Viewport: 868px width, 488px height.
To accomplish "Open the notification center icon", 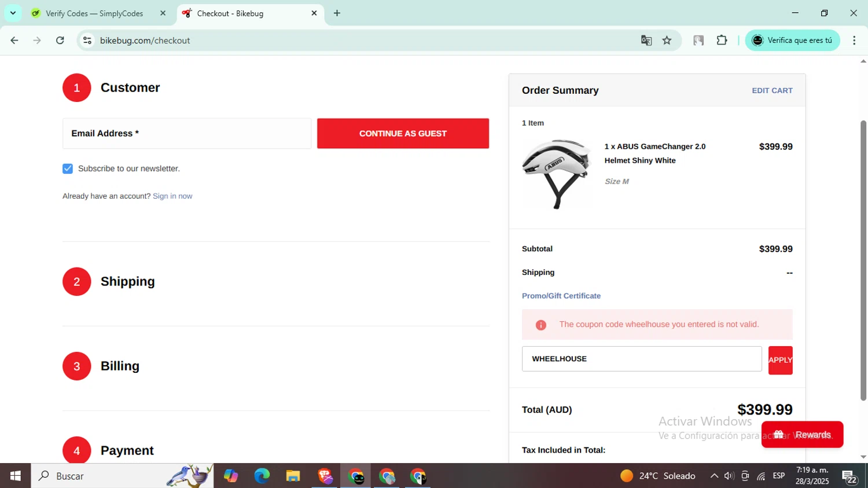I will tap(849, 476).
